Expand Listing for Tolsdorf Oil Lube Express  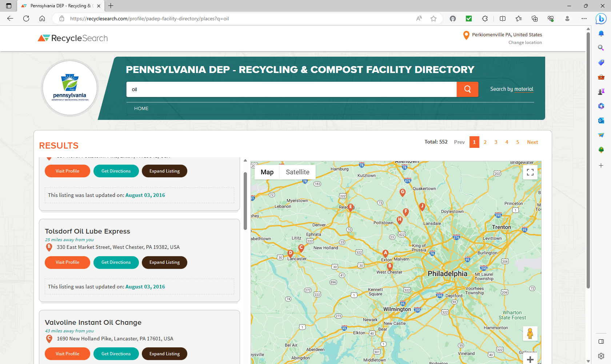164,262
